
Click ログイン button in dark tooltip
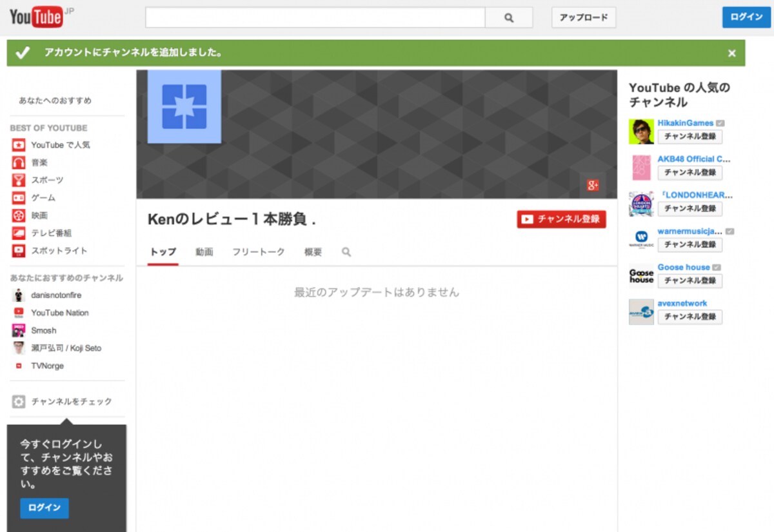click(45, 508)
